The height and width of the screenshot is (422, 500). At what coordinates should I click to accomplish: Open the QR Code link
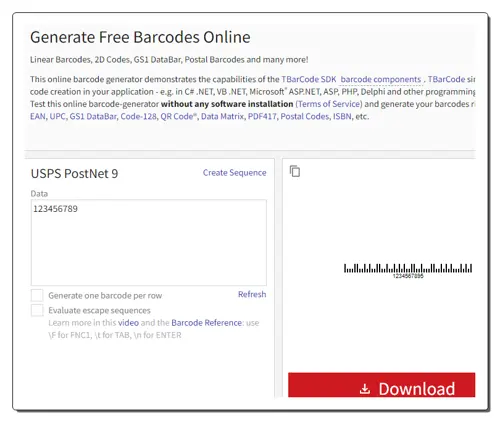click(178, 116)
